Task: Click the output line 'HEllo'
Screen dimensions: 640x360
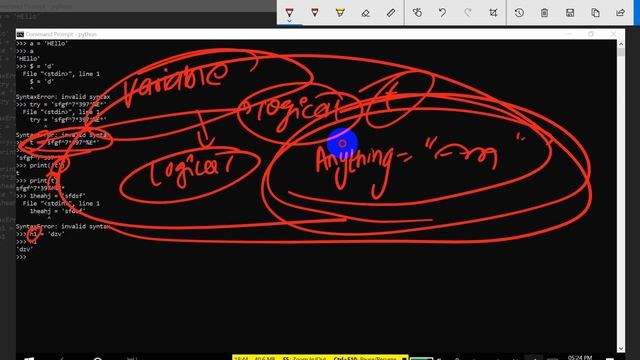Action: (28, 59)
